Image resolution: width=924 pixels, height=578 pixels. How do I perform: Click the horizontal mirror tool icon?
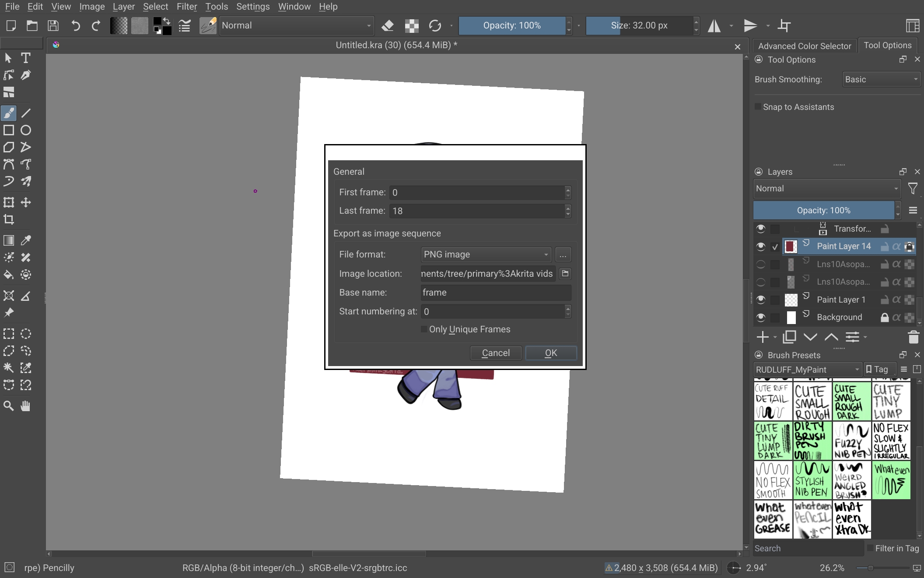pyautogui.click(x=714, y=25)
